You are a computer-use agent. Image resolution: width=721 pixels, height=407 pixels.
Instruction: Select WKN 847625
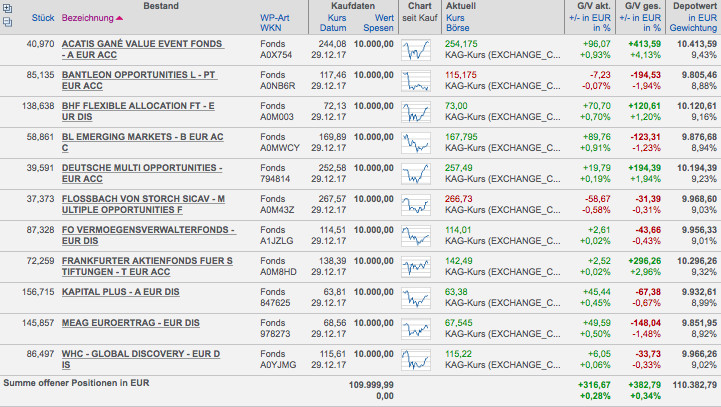tap(275, 303)
